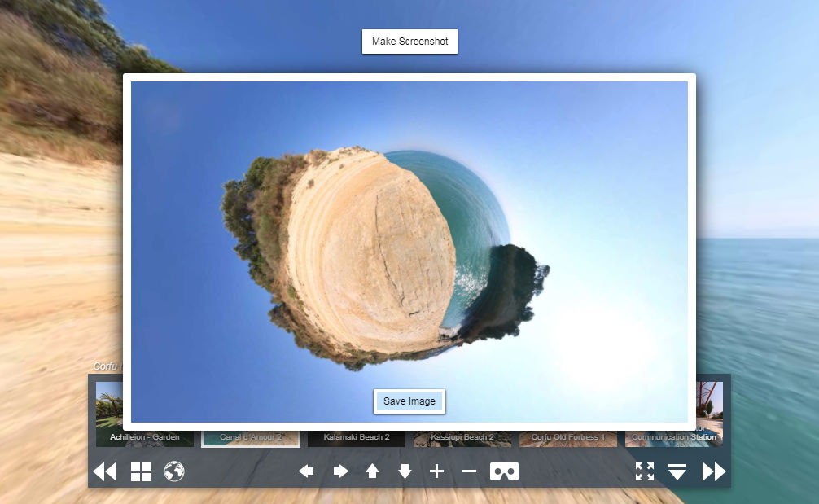This screenshot has width=819, height=504.
Task: Enable VR headset mode
Action: (504, 471)
